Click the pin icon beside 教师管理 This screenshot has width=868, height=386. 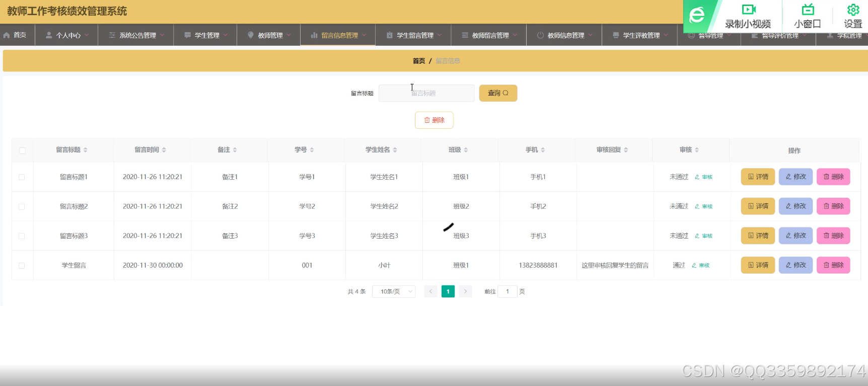click(251, 35)
